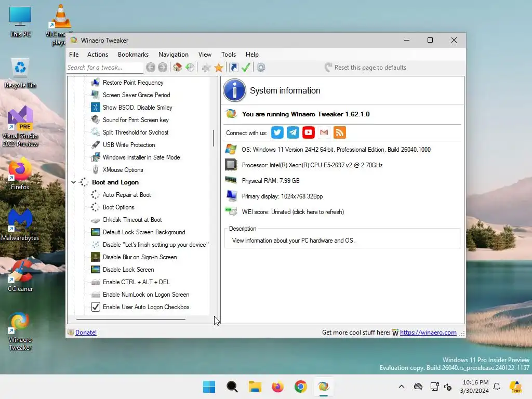Open the View menu

pos(205,55)
